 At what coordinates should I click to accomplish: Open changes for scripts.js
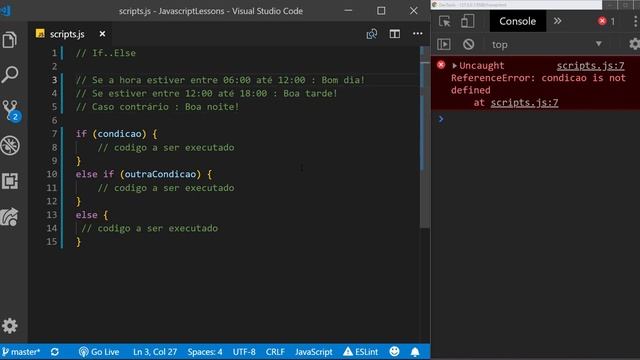point(371,34)
